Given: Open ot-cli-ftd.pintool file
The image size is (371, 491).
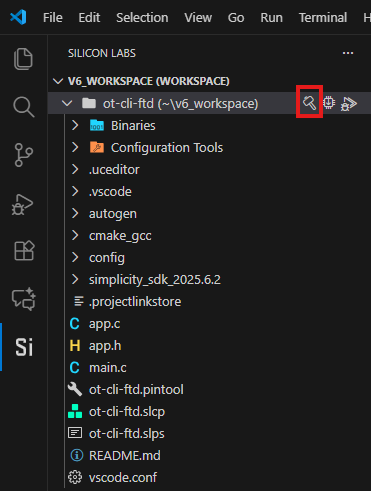Looking at the screenshot, I should click(136, 390).
